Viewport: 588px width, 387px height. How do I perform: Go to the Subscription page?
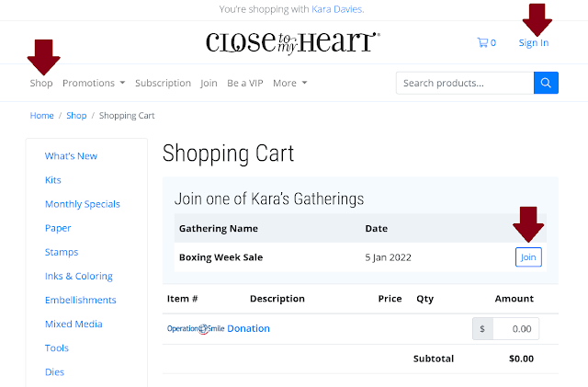[x=163, y=83]
